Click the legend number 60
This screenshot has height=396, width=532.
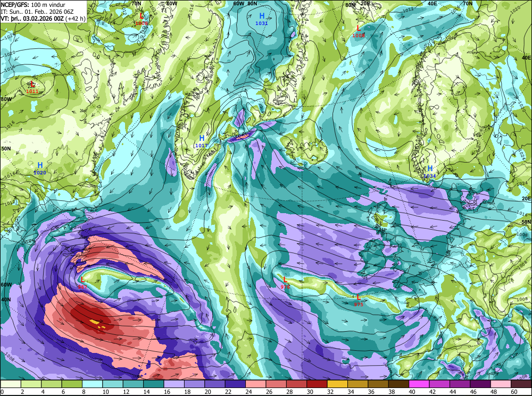pyautogui.click(x=514, y=392)
